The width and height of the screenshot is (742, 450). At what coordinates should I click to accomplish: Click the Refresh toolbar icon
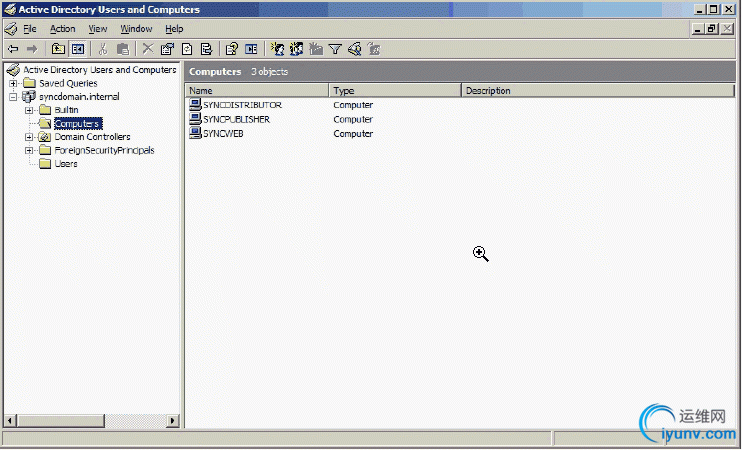[x=187, y=49]
